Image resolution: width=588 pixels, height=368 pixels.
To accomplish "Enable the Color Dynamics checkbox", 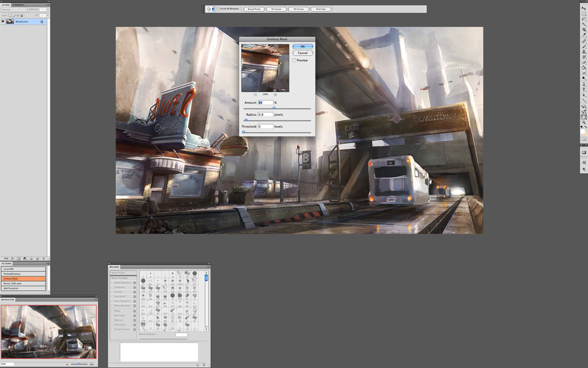I will pyautogui.click(x=112, y=301).
